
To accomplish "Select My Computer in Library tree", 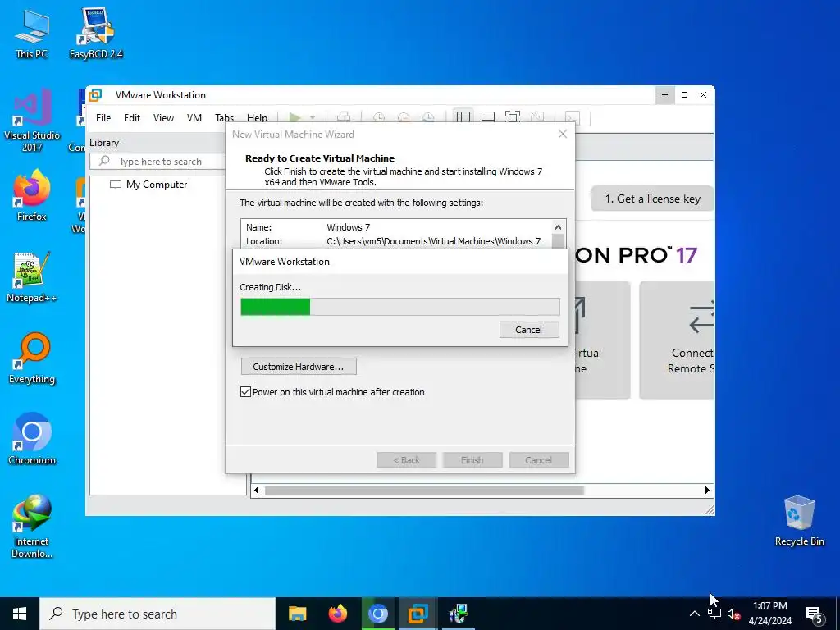I will 157,185.
